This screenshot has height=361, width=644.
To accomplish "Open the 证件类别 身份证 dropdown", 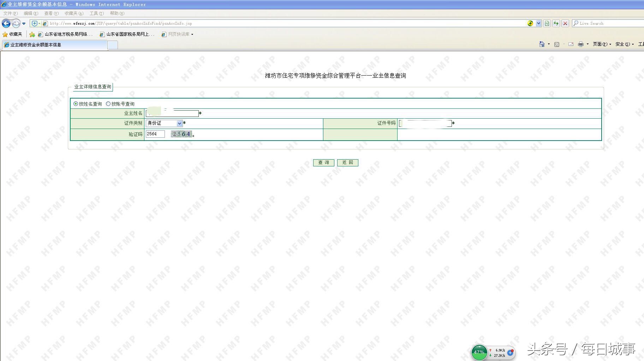I will (x=164, y=123).
